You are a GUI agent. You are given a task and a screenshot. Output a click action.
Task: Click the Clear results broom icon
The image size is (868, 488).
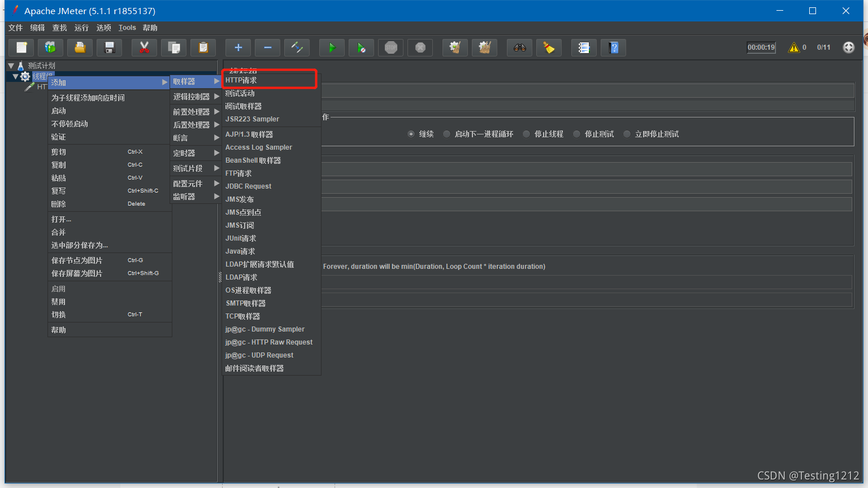pos(455,47)
